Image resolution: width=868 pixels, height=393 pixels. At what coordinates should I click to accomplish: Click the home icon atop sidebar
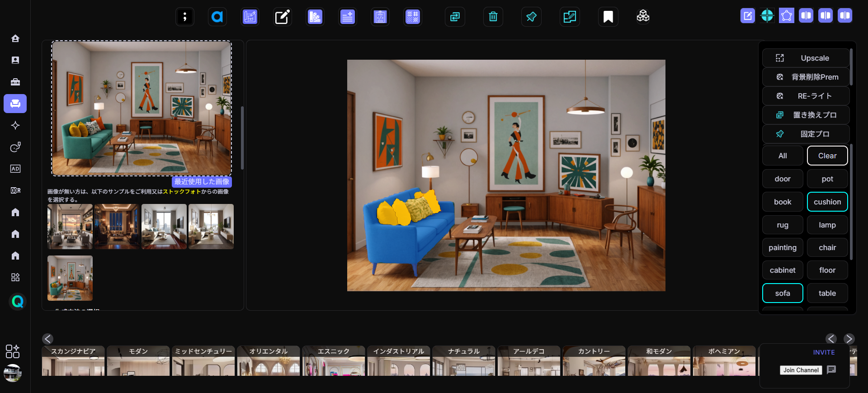click(x=15, y=38)
